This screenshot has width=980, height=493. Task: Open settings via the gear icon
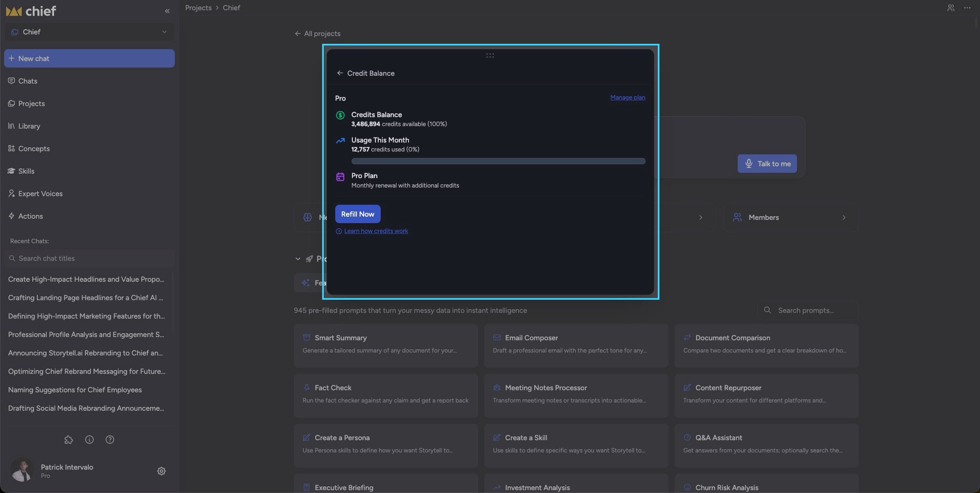pos(161,471)
